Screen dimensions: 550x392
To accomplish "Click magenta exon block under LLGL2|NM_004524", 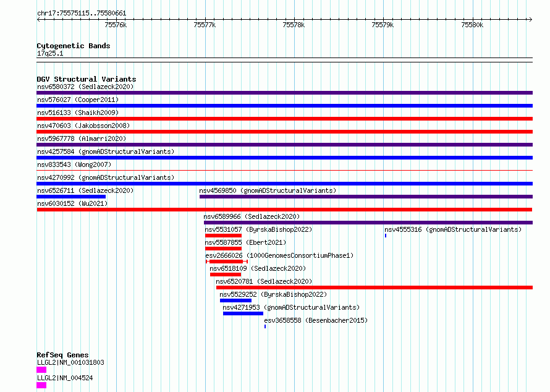I will [41, 385].
